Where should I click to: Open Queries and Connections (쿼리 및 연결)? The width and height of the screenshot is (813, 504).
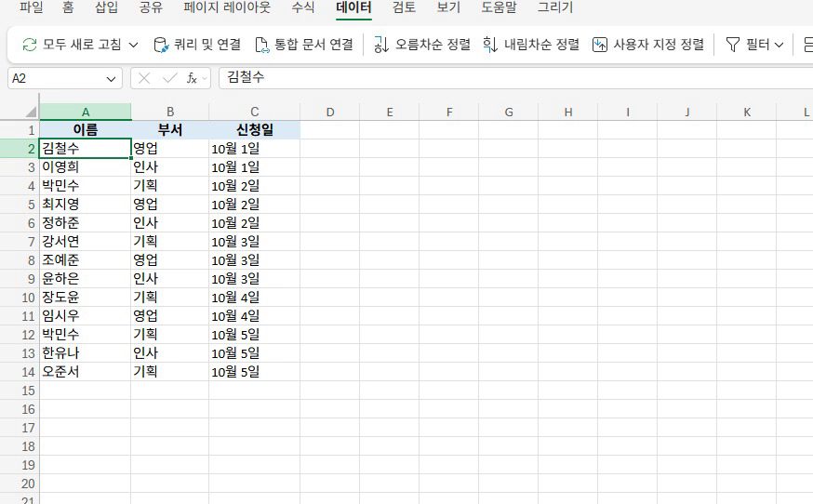197,45
